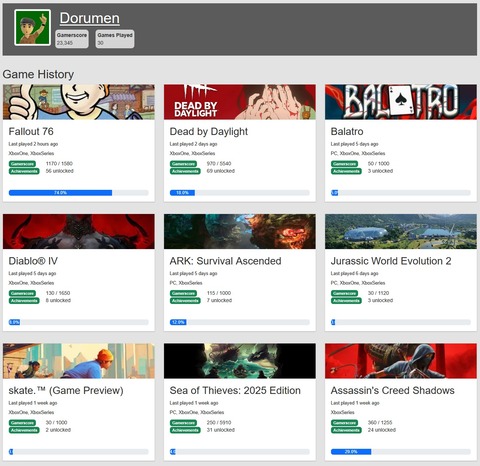Image resolution: width=480 pixels, height=466 pixels.
Task: Open the Dead by Daylight banner image
Action: [x=240, y=102]
